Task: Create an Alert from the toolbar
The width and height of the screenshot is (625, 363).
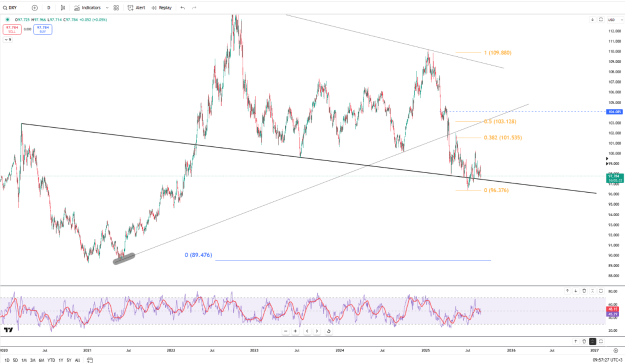Action: coord(136,8)
